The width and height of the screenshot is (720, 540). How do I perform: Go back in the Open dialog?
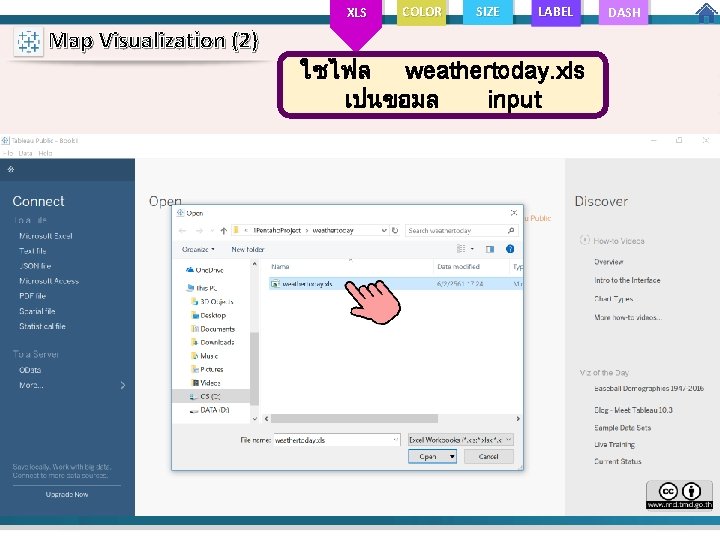coord(183,231)
